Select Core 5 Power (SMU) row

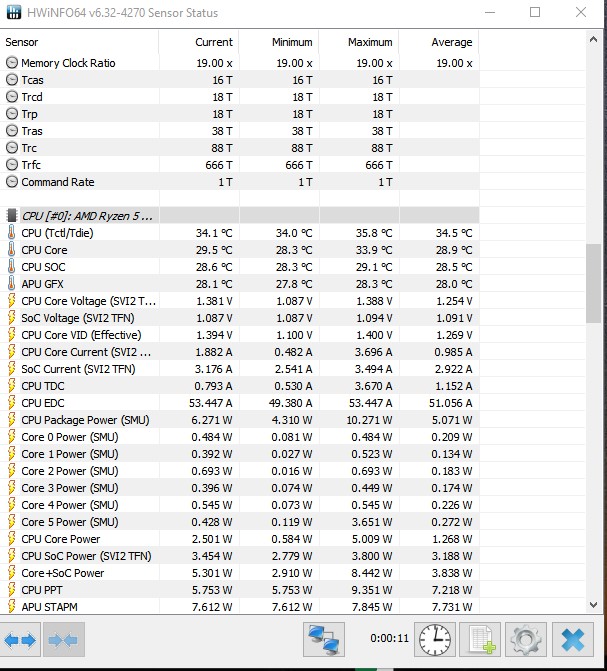pos(239,522)
